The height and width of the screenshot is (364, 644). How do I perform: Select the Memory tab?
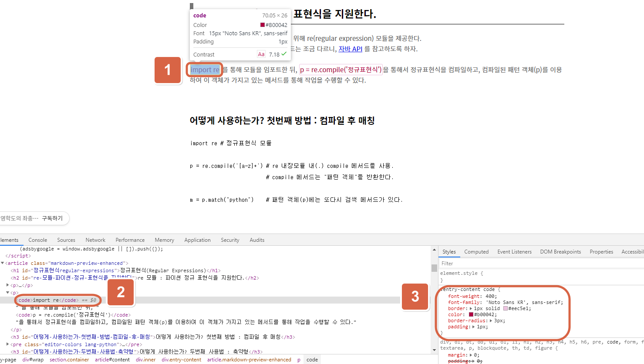coord(164,240)
